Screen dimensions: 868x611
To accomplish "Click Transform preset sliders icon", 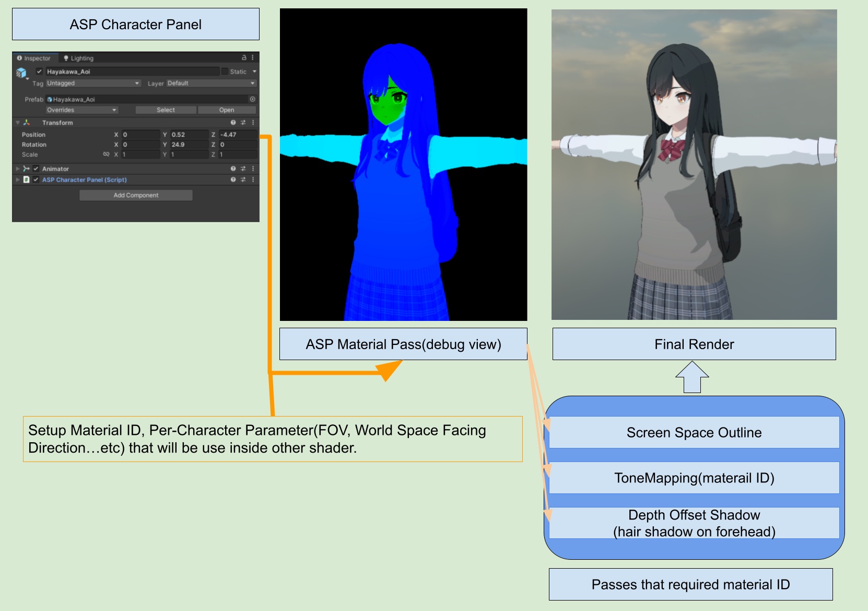I will [243, 122].
